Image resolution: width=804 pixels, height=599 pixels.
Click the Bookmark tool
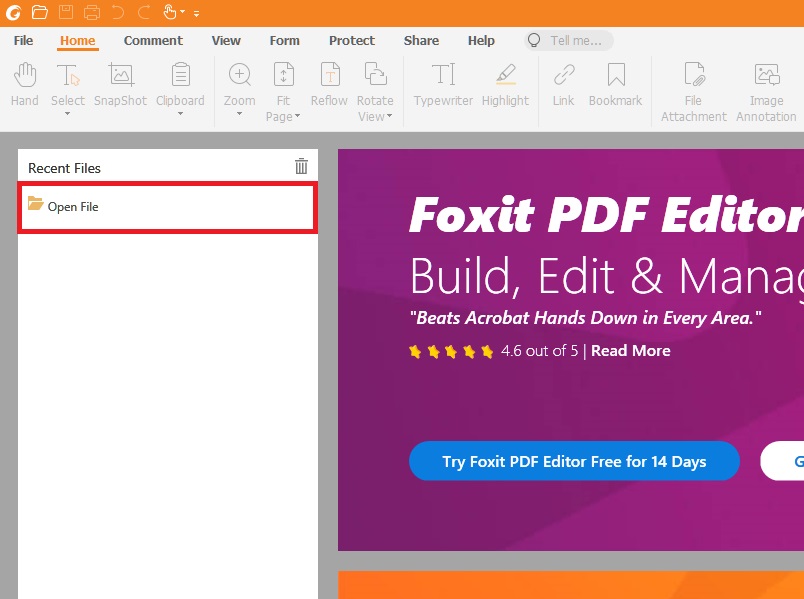615,85
